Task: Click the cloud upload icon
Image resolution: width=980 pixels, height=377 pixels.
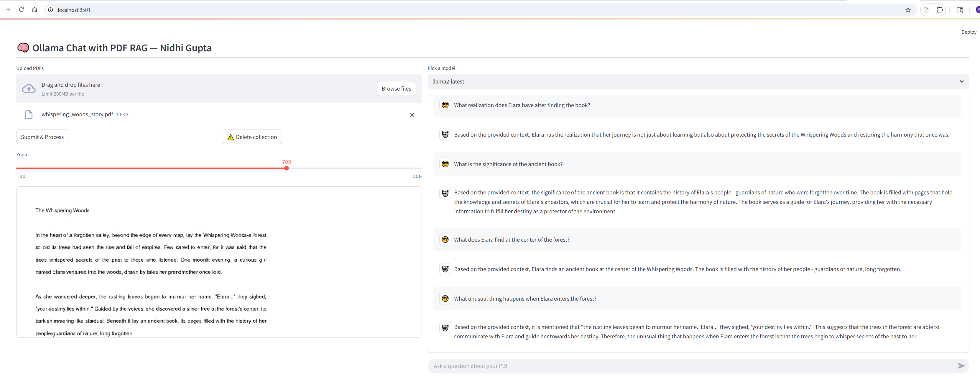Action: tap(29, 89)
